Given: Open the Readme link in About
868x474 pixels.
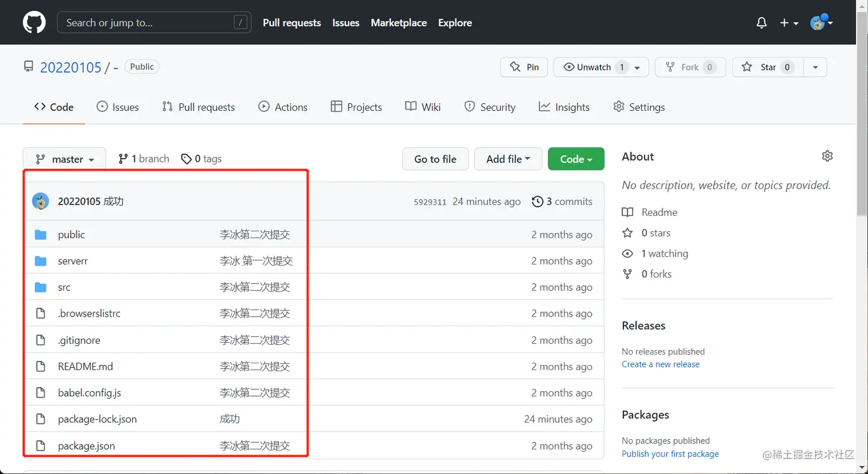Looking at the screenshot, I should pyautogui.click(x=659, y=212).
